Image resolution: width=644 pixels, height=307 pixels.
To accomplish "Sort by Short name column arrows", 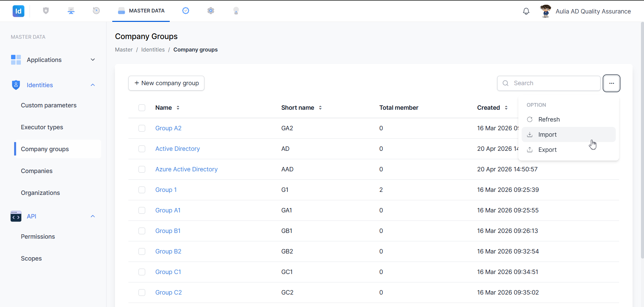I will (x=320, y=108).
